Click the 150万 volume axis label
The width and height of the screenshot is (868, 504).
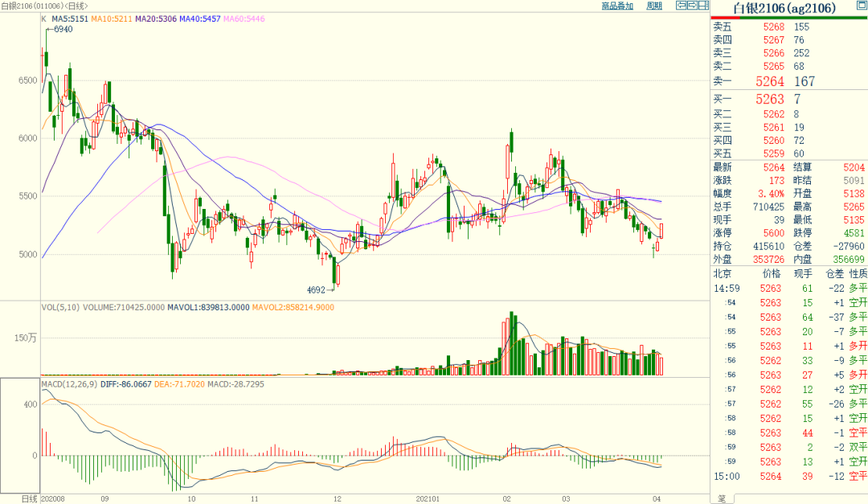(x=26, y=338)
